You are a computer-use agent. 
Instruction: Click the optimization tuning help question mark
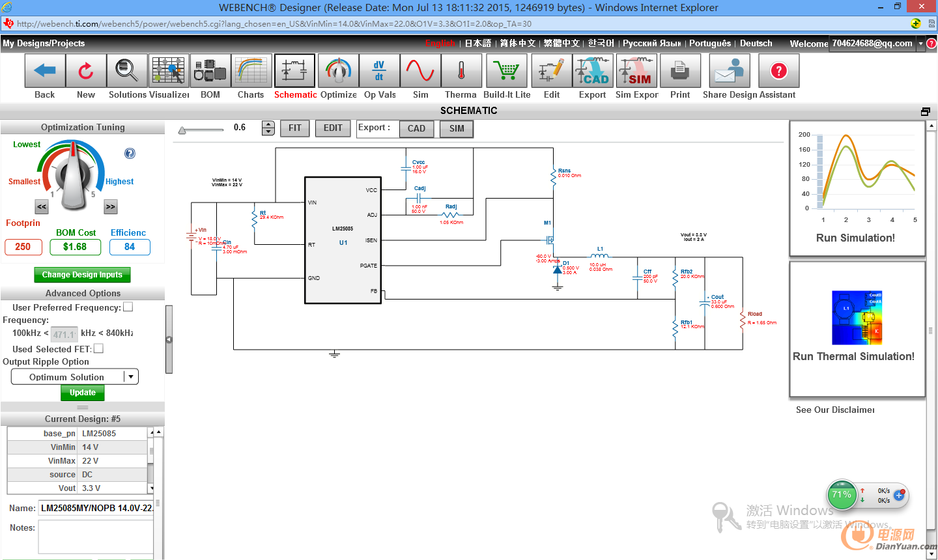tap(130, 154)
